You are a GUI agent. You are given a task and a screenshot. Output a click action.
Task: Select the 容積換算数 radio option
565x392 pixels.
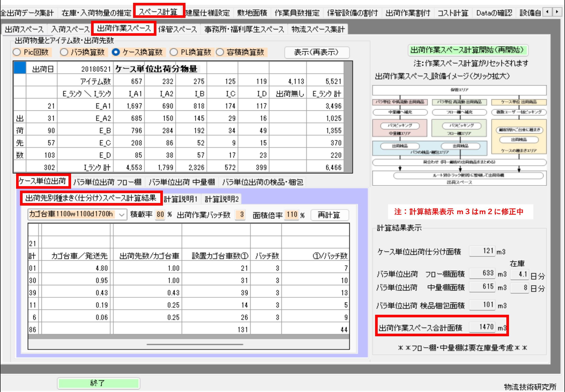(x=220, y=52)
